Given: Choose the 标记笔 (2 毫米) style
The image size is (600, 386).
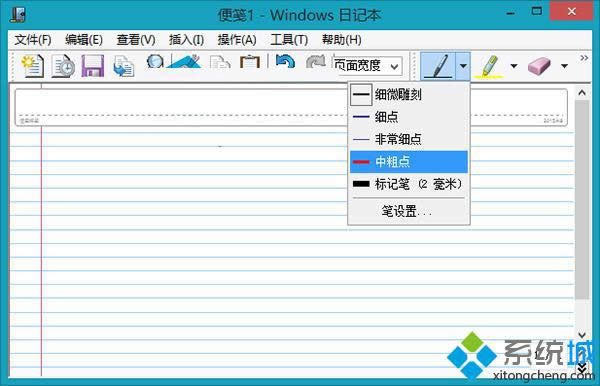Looking at the screenshot, I should 409,184.
